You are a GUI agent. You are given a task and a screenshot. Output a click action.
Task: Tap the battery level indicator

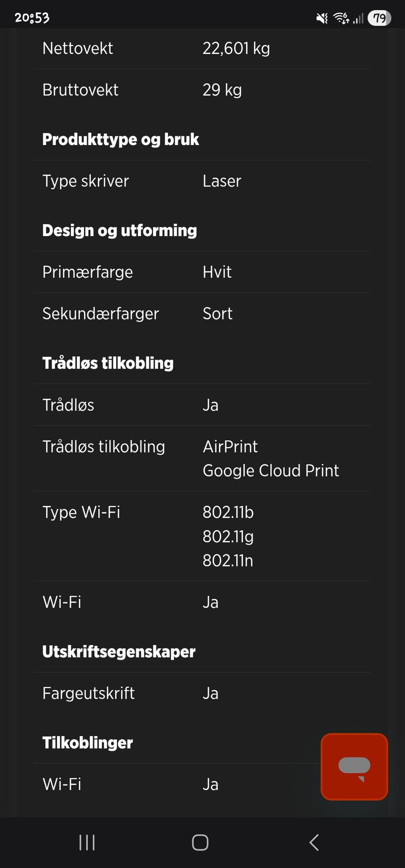click(x=379, y=18)
